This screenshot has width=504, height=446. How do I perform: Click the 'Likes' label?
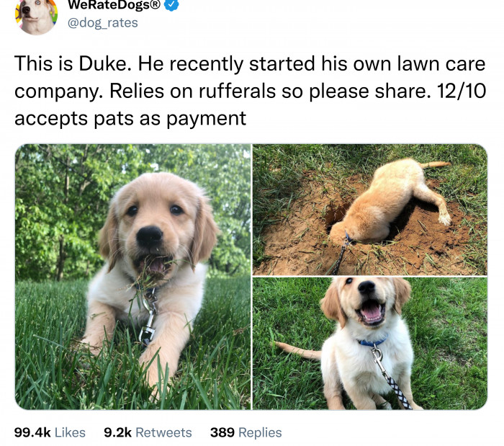[x=70, y=432]
